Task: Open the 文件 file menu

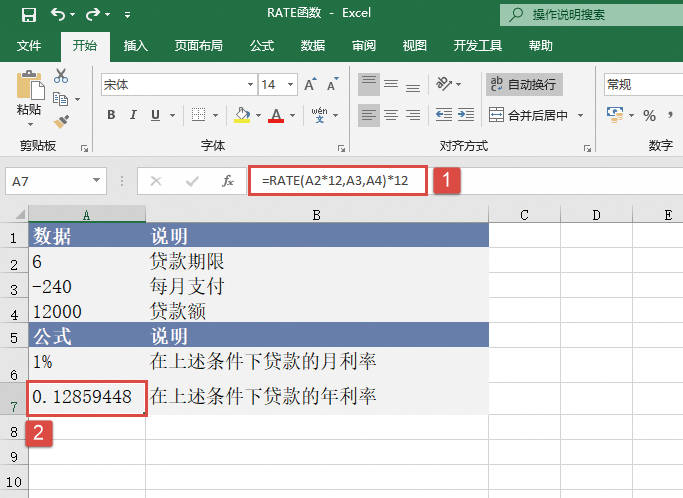Action: pyautogui.click(x=29, y=45)
